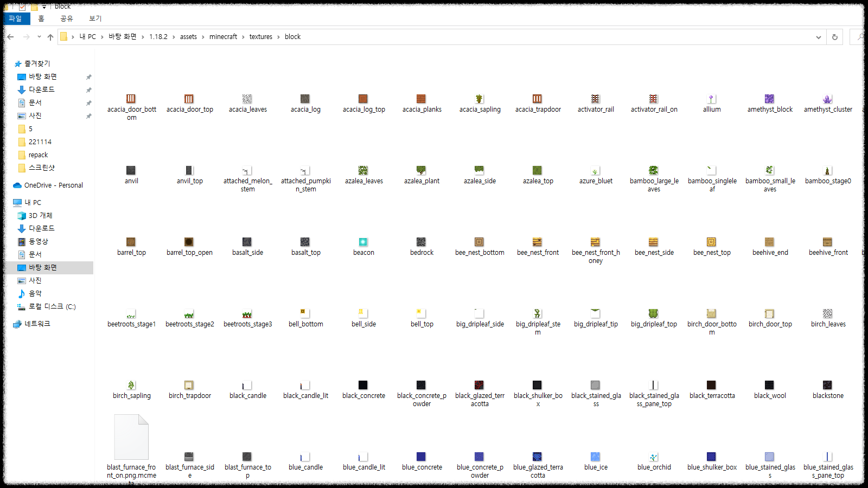The height and width of the screenshot is (488, 868).
Task: Open 즐겨찾기 in navigation pane
Action: 37,63
